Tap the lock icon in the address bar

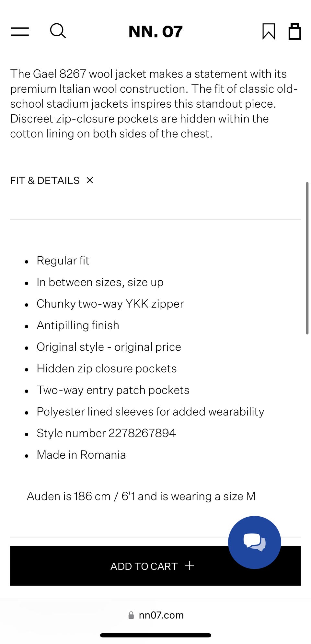(x=131, y=615)
